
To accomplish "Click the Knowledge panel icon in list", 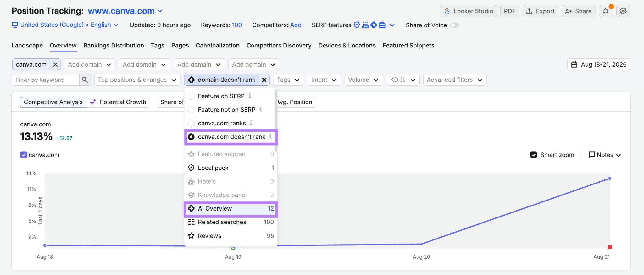I will coord(191,195).
